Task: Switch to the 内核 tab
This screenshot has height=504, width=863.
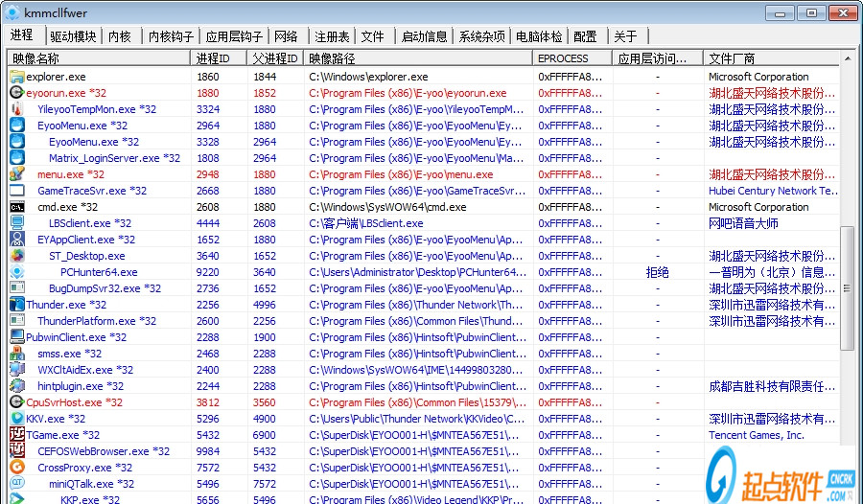Action: 120,36
